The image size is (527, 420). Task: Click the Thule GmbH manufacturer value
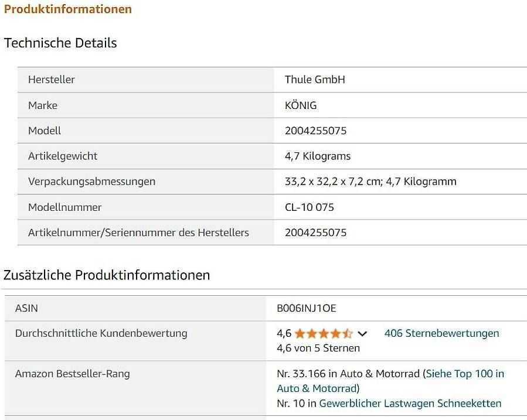coord(315,80)
